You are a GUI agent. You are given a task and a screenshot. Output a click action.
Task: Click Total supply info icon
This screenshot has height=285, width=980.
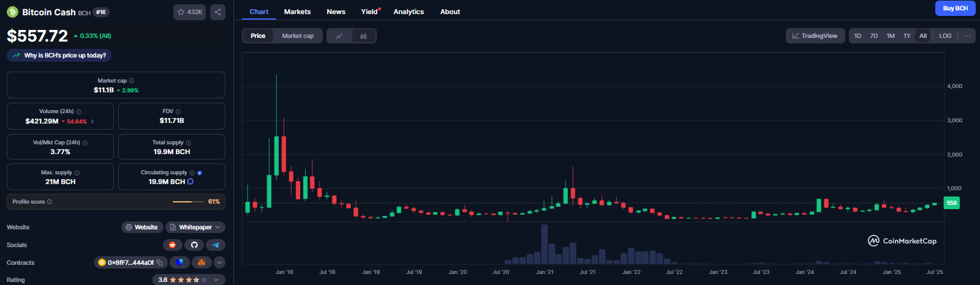189,143
